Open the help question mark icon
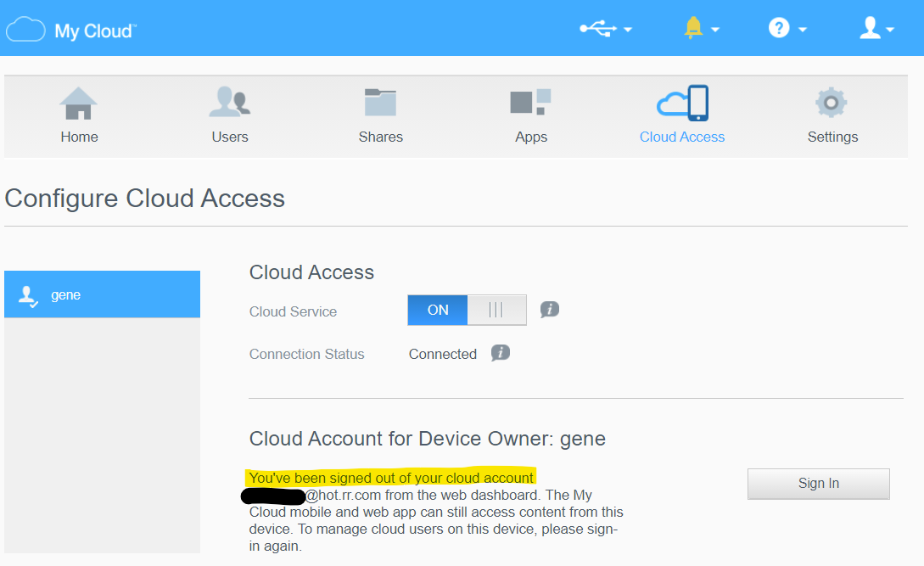 coord(778,28)
